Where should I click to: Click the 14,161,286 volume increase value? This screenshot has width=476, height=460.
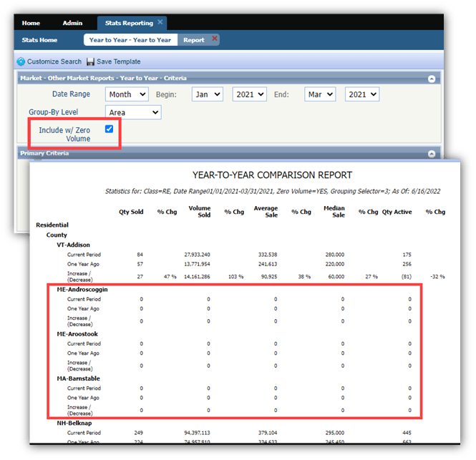(x=197, y=276)
